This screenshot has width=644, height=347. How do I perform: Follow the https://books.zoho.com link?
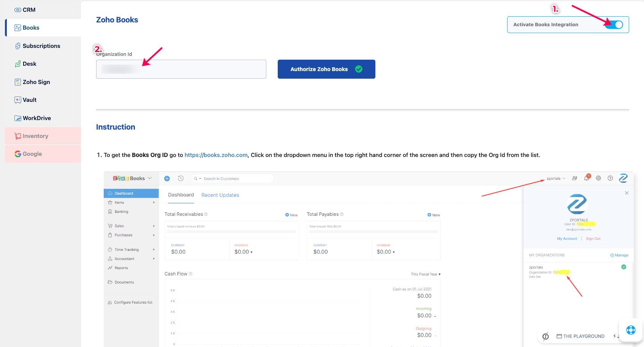point(216,155)
